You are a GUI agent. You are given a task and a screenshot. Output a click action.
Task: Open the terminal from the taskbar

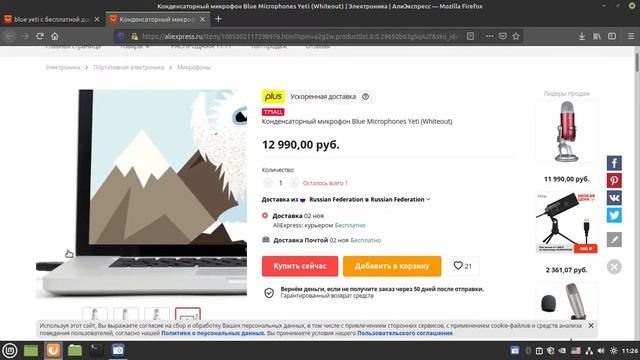(97, 350)
